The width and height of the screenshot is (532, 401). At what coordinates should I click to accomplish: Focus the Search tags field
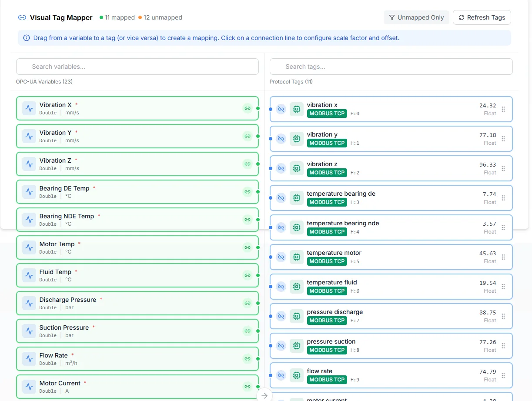click(391, 67)
